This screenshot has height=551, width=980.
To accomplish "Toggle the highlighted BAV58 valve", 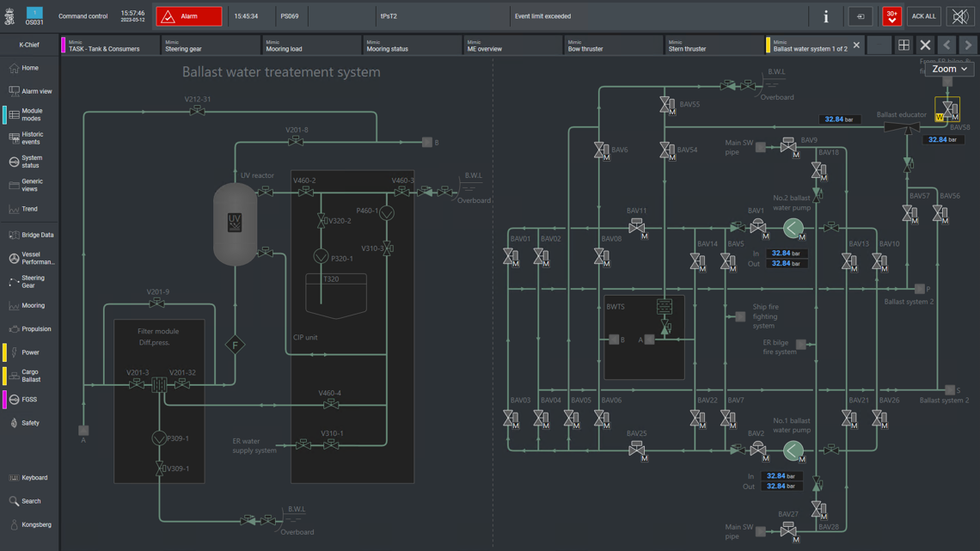I will (x=947, y=109).
